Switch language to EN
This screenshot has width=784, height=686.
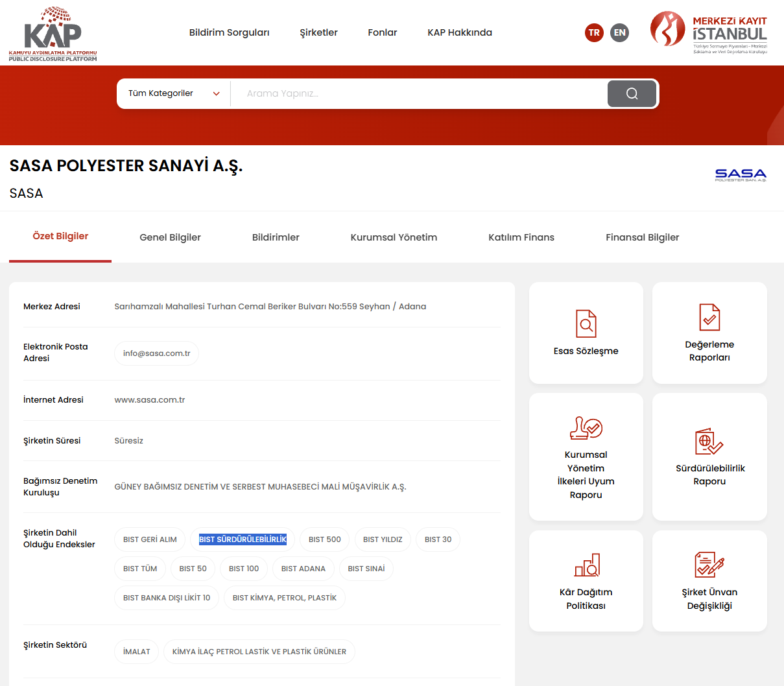[x=620, y=32]
